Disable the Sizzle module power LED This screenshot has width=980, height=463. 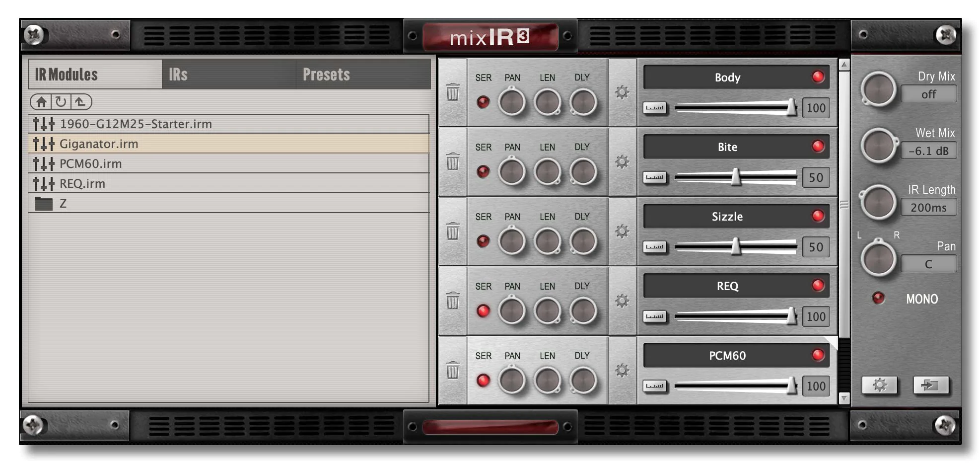point(818,216)
